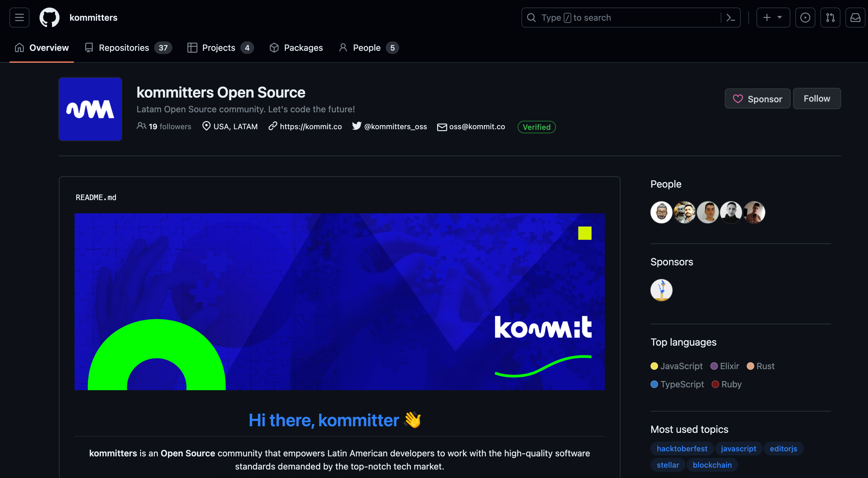Viewport: 868px width, 478px height.
Task: Expand the create new plus dropdown
Action: click(773, 18)
